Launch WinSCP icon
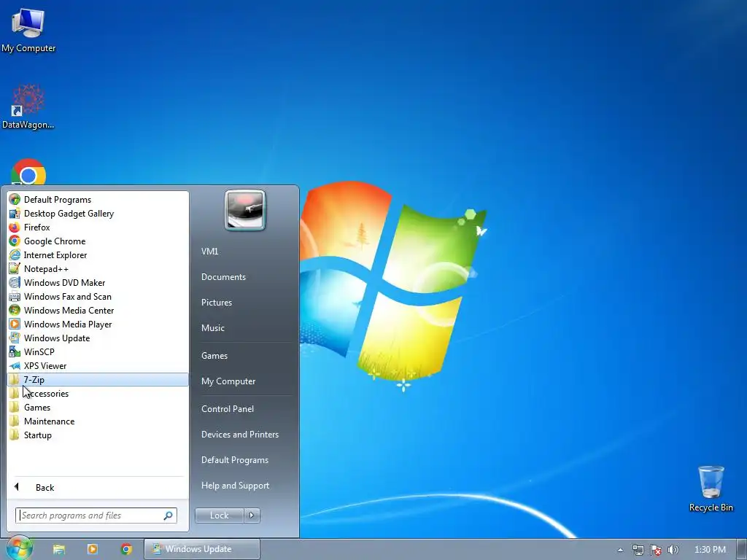This screenshot has width=747, height=560. coord(15,351)
